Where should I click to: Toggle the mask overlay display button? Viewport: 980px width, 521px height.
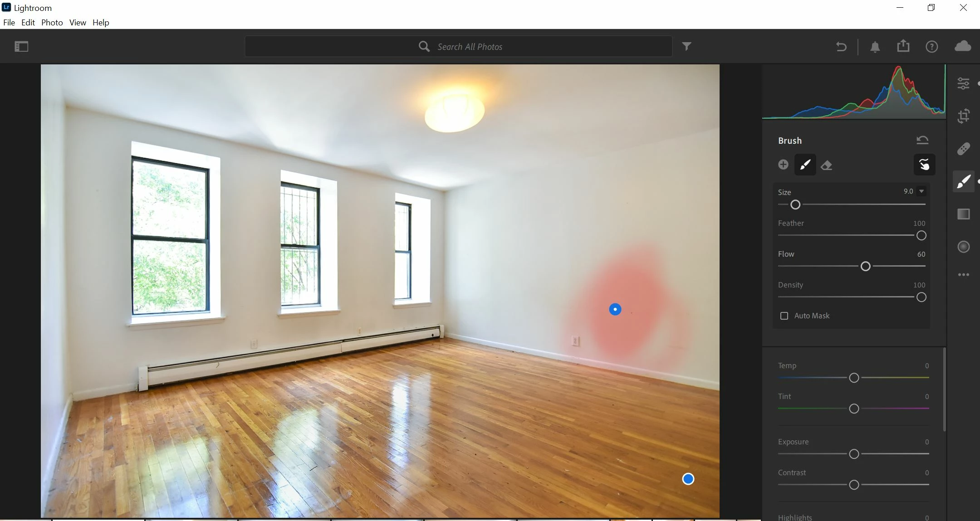(924, 165)
